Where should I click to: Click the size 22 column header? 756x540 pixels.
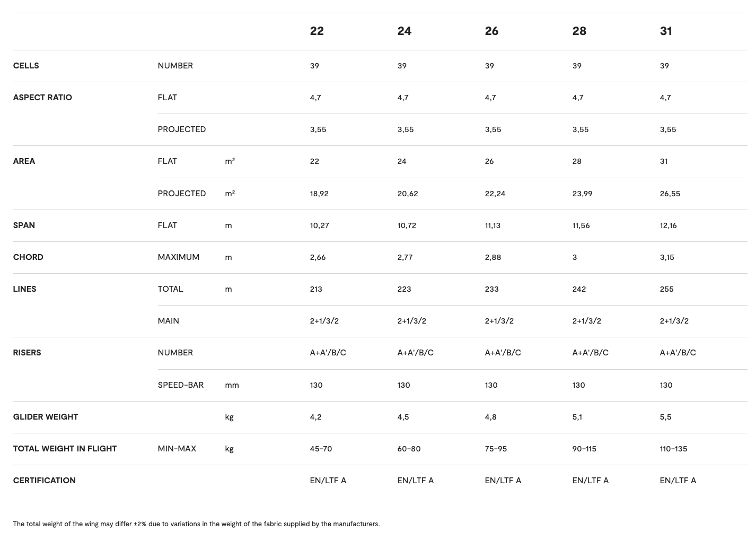pyautogui.click(x=317, y=31)
